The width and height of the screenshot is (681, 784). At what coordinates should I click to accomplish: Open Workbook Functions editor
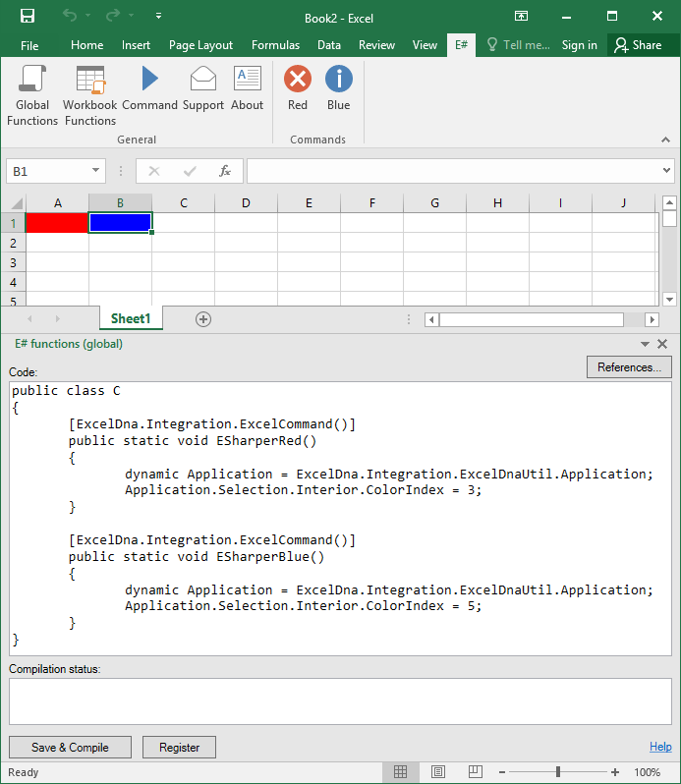coord(90,94)
